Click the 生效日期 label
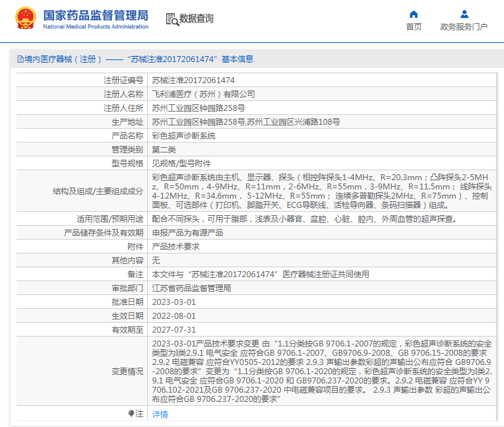 pos(127,316)
